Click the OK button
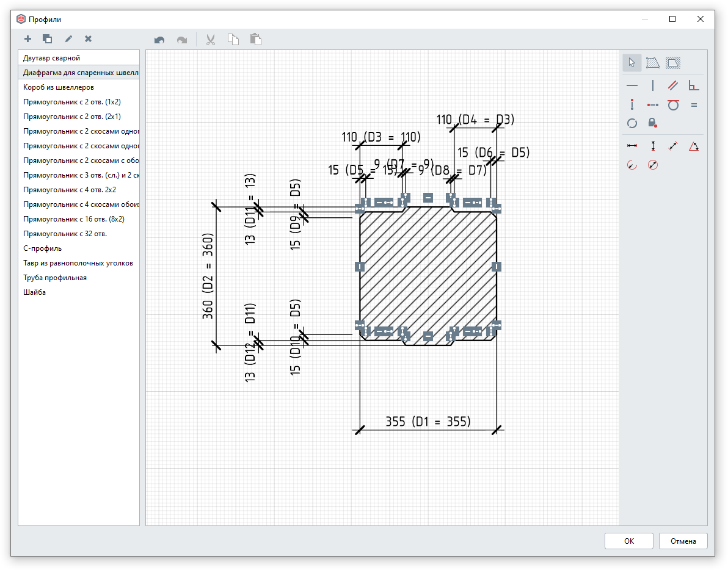Screen dimensions: 728x570 point(629,541)
